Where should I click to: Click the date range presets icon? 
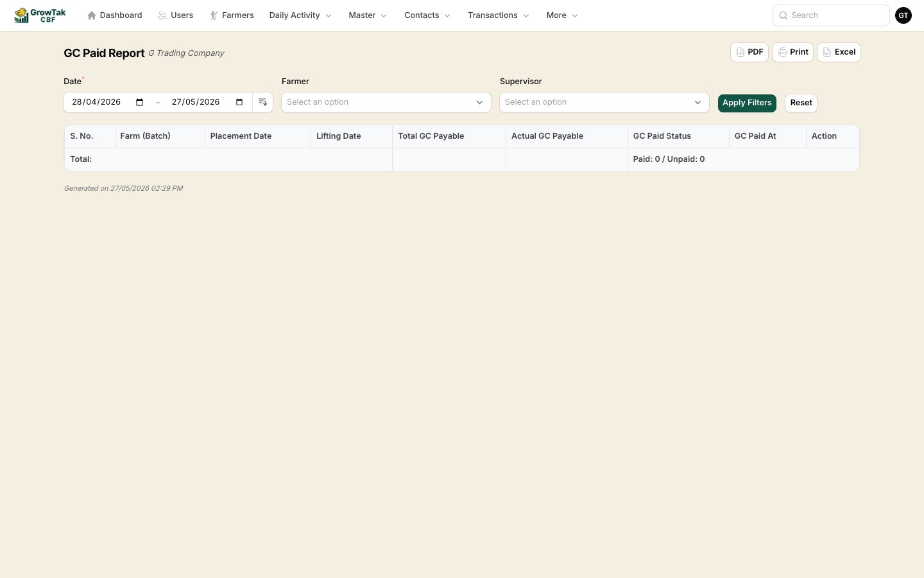point(263,102)
